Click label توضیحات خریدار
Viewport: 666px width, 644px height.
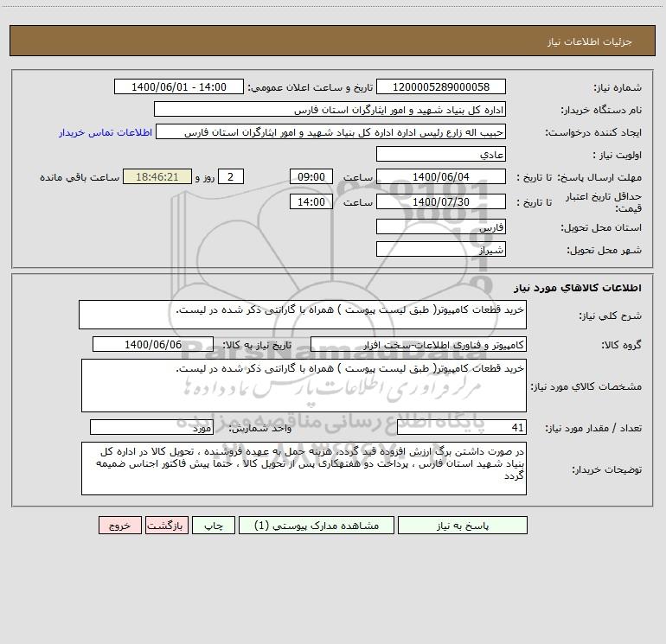607,469
